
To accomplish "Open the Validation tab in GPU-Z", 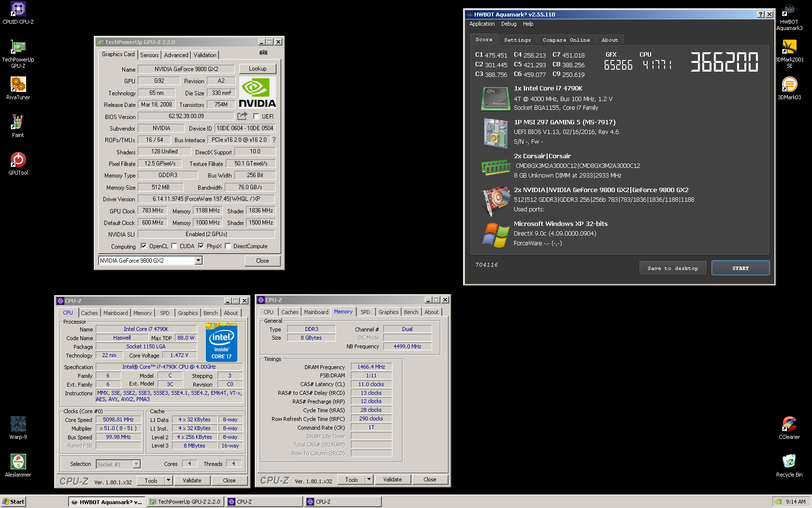I will (205, 55).
